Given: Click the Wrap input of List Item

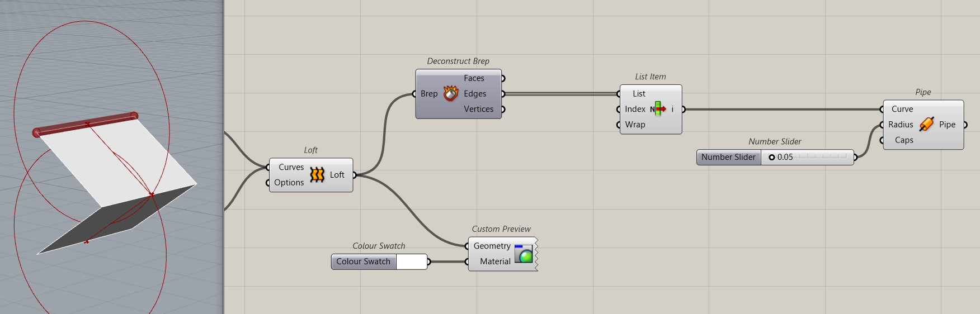Looking at the screenshot, I should (635, 125).
